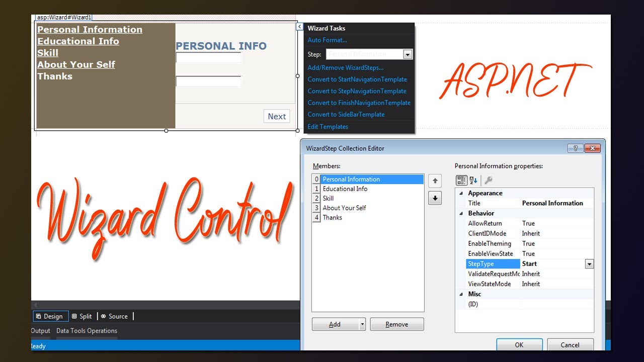This screenshot has width=644, height=362.
Task: Collapse the Behavior property category
Action: tap(462, 213)
